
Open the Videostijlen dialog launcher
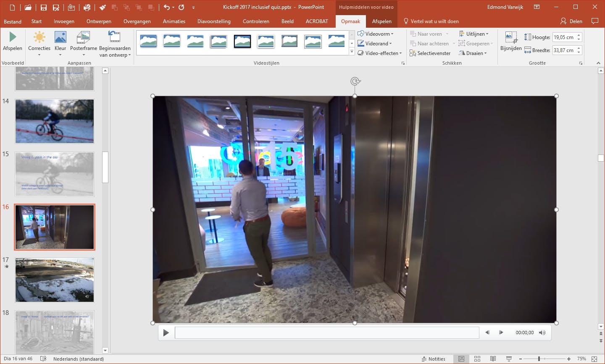click(x=403, y=63)
